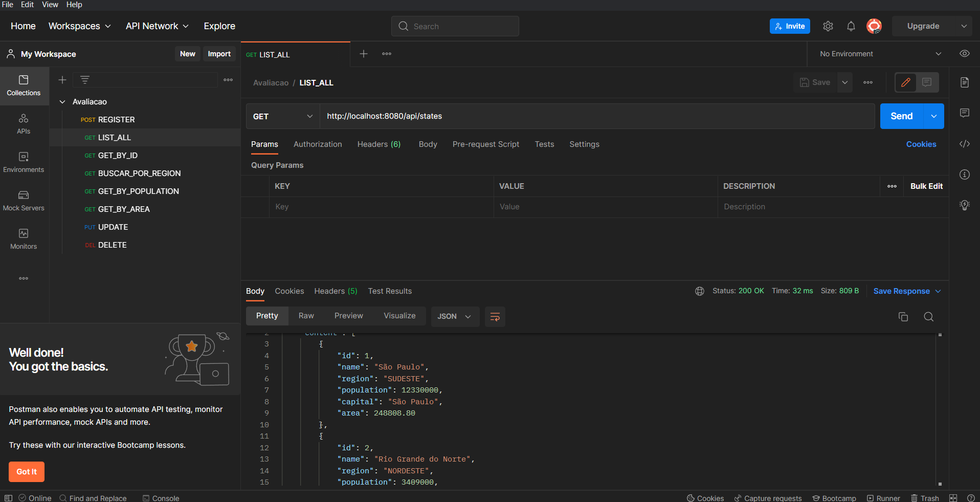Switch to the Tests tab

coord(544,144)
